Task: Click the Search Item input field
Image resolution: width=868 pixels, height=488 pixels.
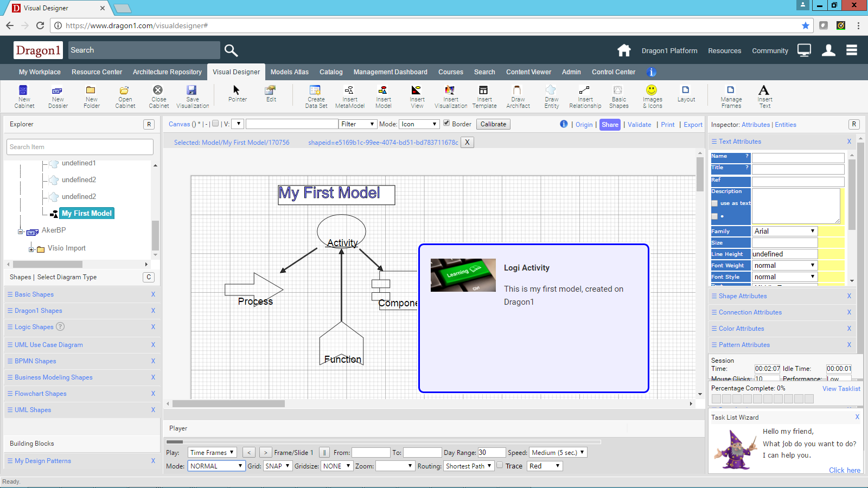Action: [x=80, y=147]
